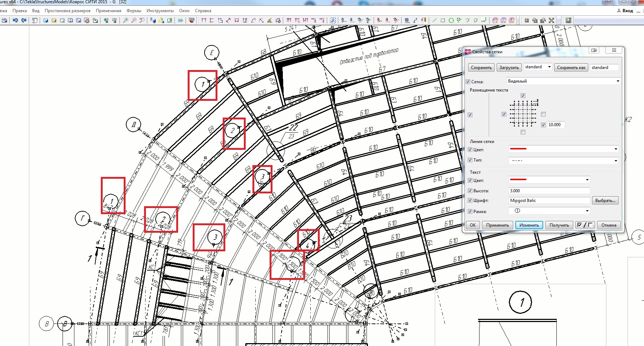Select the zoom out magnifier tool
644x346 pixels.
click(134, 20)
